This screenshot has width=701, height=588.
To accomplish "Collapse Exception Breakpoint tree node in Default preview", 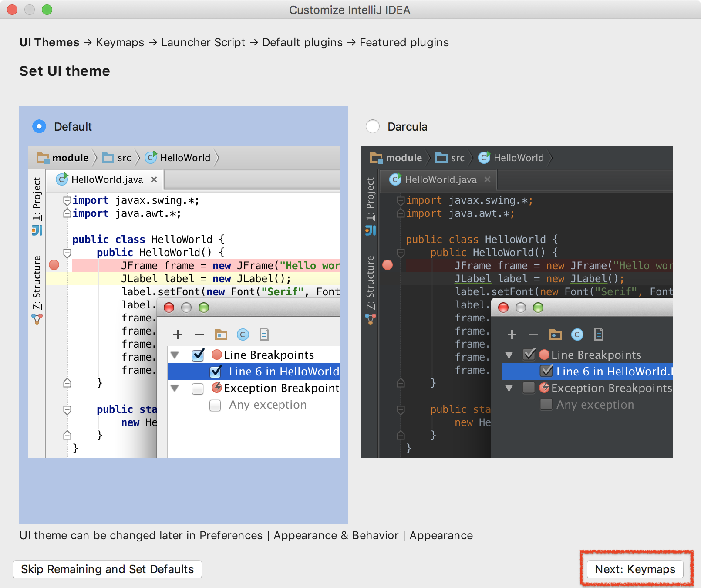I will [x=175, y=388].
